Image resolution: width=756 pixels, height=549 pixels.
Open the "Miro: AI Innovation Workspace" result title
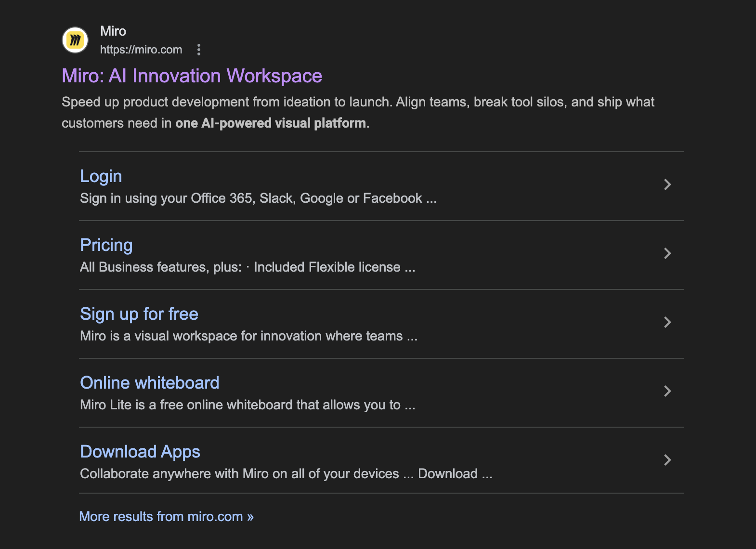coord(192,76)
